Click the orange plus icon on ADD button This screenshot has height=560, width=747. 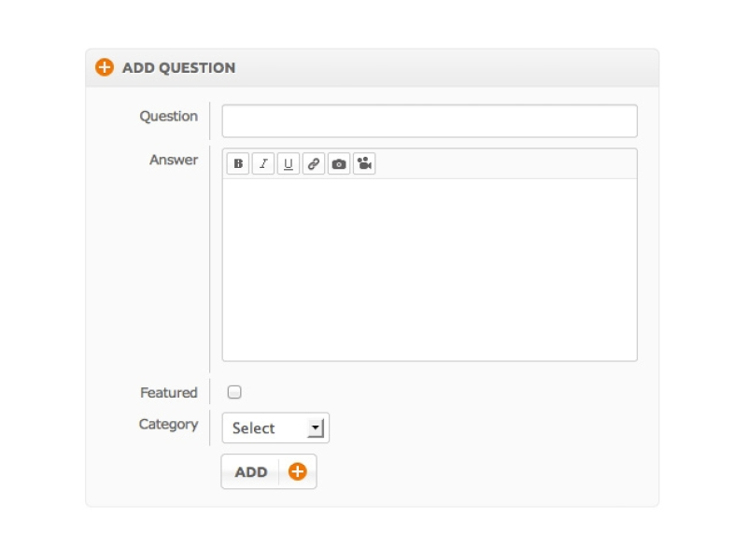pos(297,471)
